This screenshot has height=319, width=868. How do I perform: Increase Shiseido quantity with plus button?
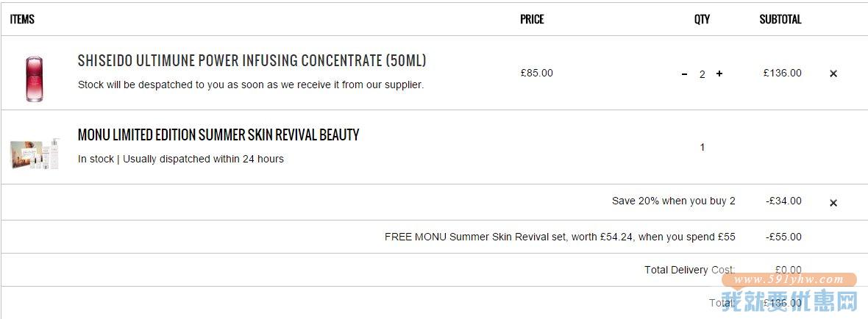719,74
